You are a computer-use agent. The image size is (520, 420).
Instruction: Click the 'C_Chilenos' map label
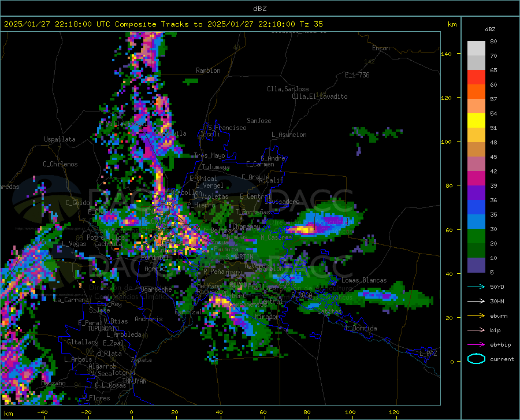[x=60, y=164]
